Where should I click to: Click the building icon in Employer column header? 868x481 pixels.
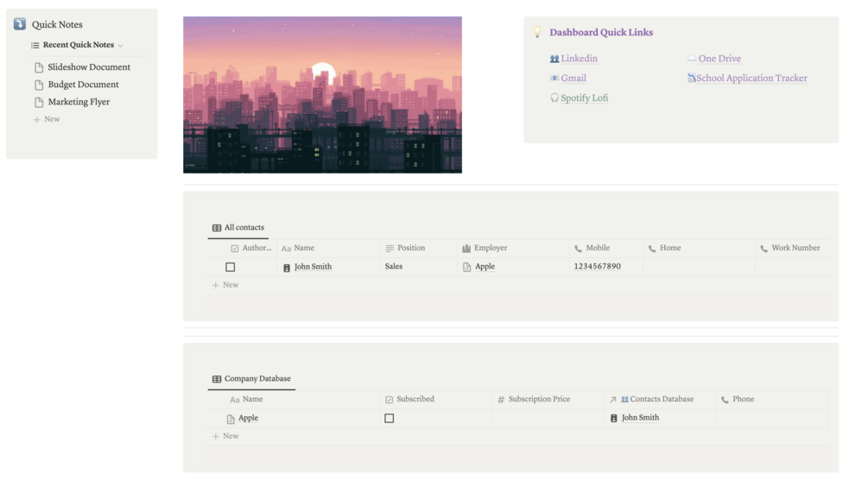(466, 249)
